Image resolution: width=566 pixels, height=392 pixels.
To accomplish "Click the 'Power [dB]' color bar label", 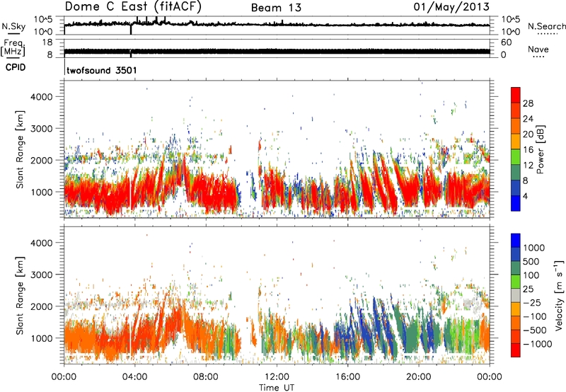I will (x=541, y=149).
